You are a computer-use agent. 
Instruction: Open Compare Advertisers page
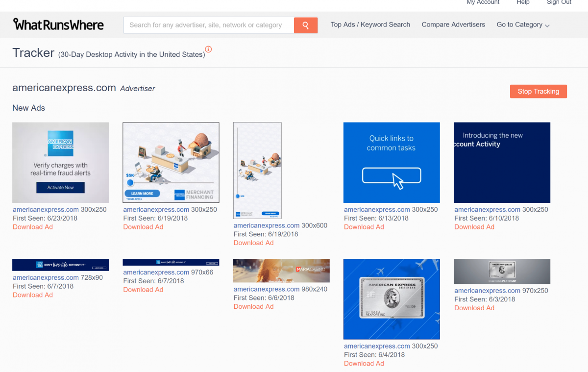click(x=453, y=25)
